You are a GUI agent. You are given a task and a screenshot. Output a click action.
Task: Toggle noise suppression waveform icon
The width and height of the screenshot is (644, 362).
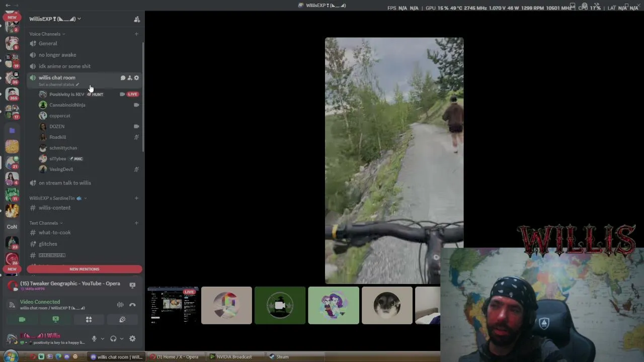pyautogui.click(x=120, y=305)
